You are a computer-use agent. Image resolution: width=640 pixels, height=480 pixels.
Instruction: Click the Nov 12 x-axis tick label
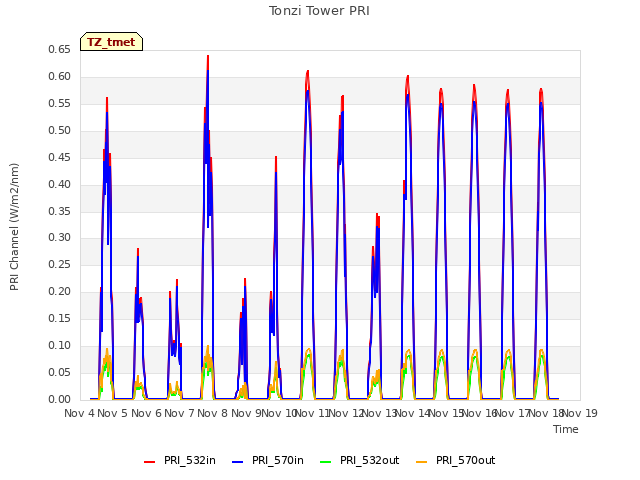click(346, 413)
